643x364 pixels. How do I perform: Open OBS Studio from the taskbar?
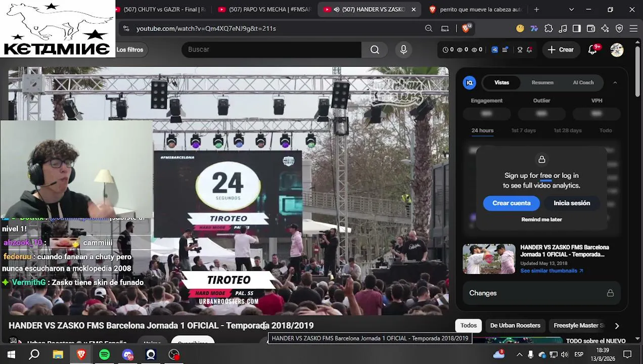(174, 354)
